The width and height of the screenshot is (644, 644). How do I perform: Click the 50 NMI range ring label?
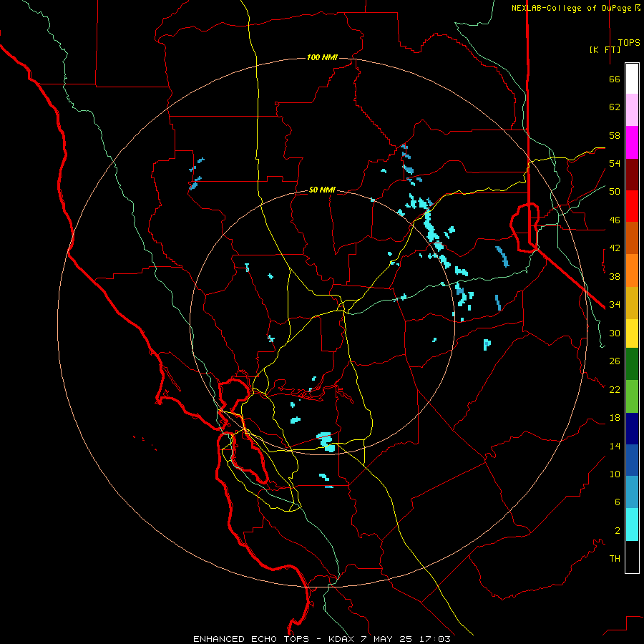tap(322, 190)
